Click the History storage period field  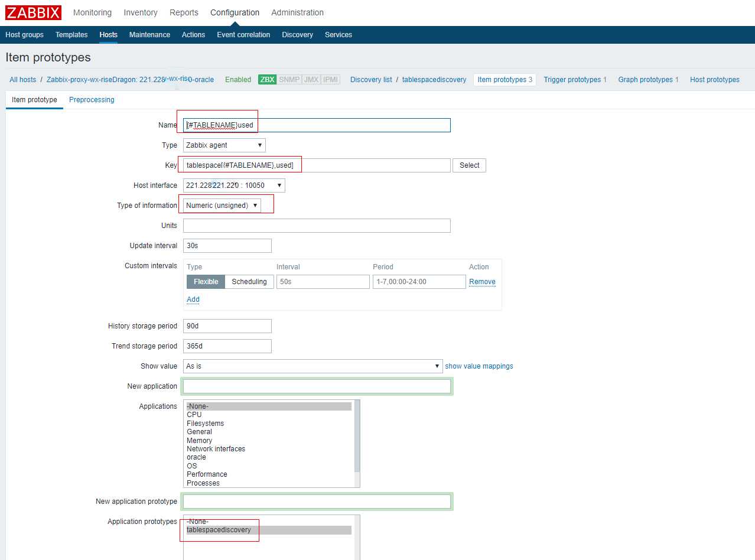(227, 326)
